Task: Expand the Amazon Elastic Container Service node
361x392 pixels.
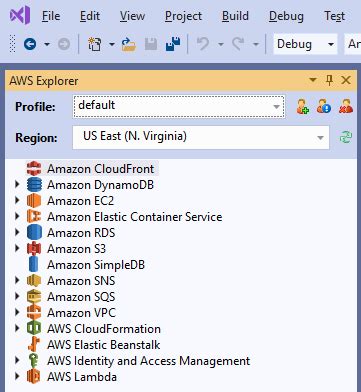Action: [x=18, y=216]
